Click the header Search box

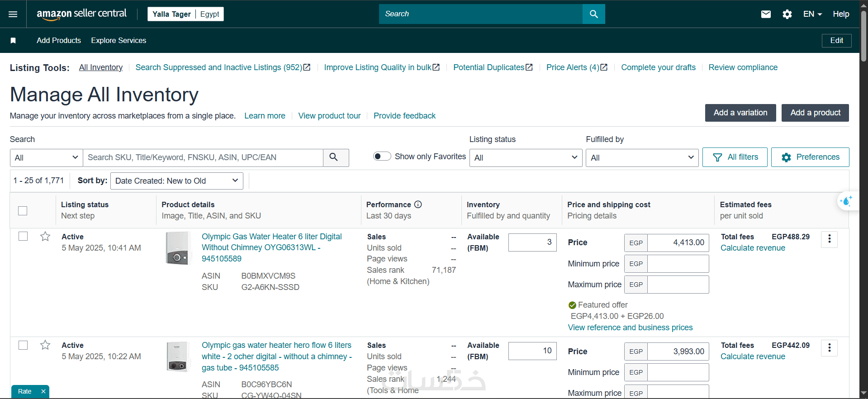click(x=481, y=14)
